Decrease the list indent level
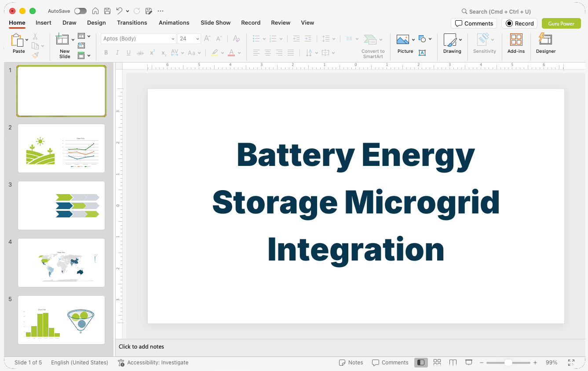The width and height of the screenshot is (588, 371). click(296, 39)
